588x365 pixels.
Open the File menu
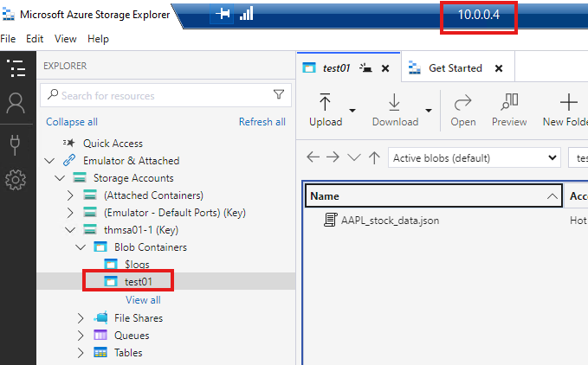8,39
